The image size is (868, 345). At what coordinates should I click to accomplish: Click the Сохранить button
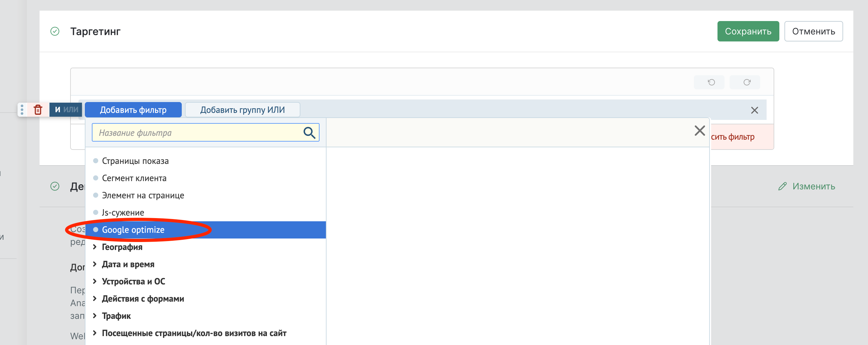tap(748, 31)
